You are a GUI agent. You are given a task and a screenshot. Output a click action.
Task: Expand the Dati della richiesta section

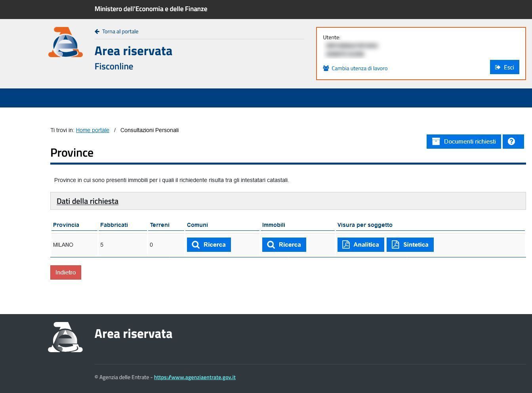pos(88,201)
